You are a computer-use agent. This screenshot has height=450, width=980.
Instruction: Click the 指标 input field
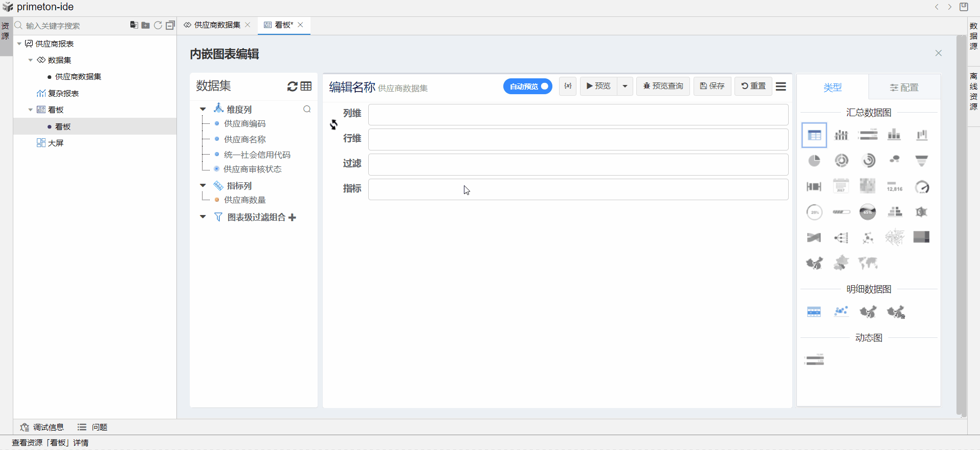[x=578, y=189]
